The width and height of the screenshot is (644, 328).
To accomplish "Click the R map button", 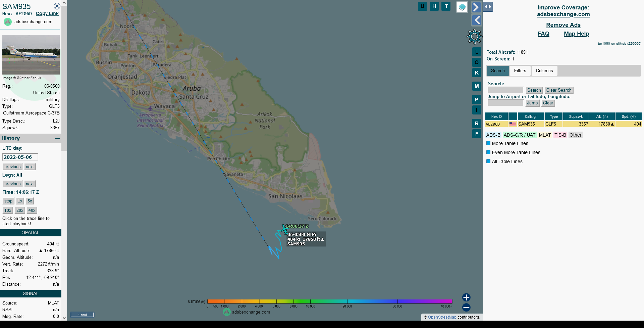I will [x=477, y=124].
